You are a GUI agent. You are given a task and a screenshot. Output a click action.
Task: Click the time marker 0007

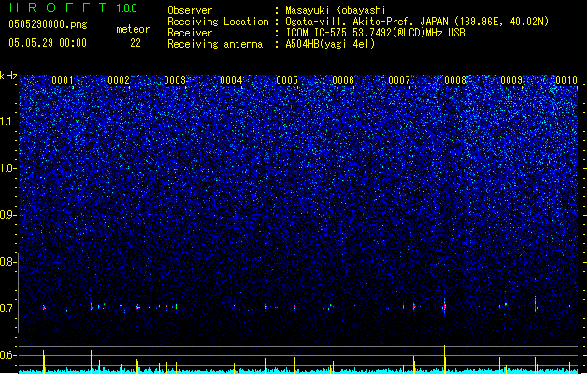coord(399,80)
